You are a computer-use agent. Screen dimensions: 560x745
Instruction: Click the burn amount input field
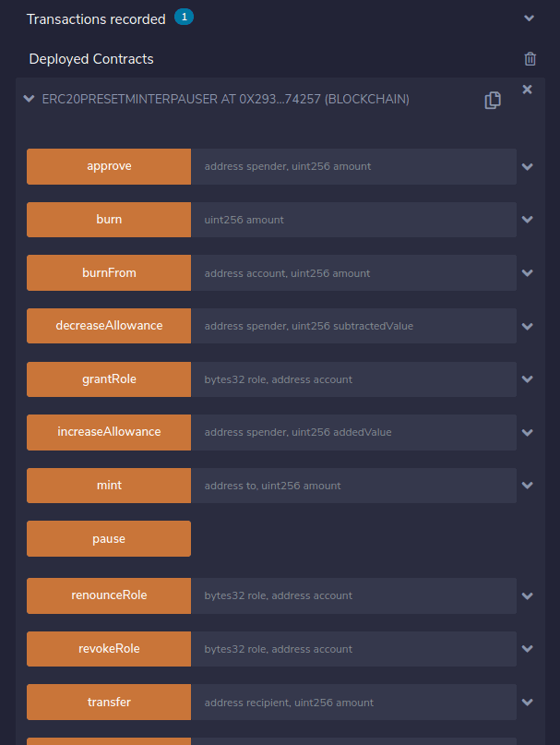tap(353, 220)
